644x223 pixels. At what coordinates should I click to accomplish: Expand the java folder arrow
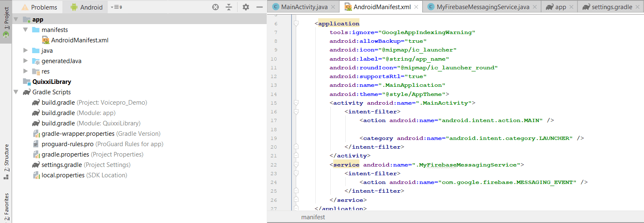(x=26, y=51)
